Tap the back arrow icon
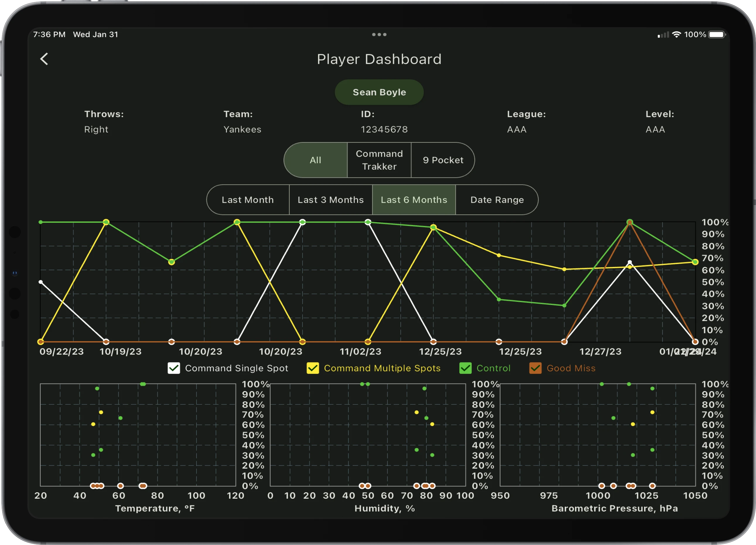The width and height of the screenshot is (756, 545). point(44,59)
